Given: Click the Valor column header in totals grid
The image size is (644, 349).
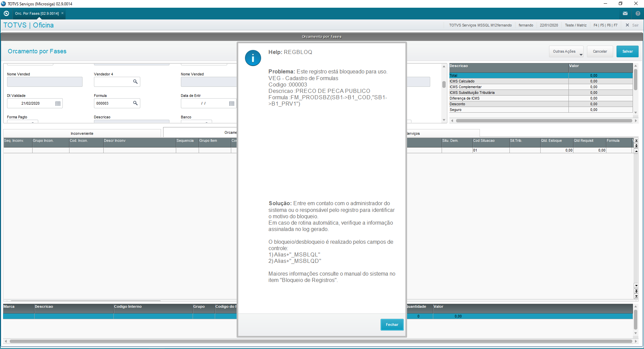Looking at the screenshot, I should [x=601, y=68].
